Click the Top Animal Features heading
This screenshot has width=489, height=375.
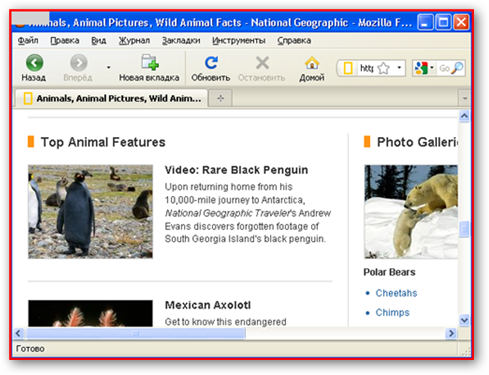(103, 142)
